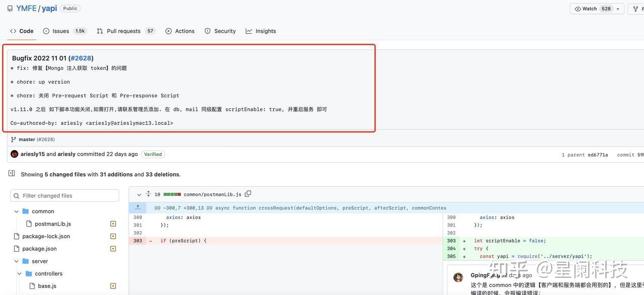Click the Public visibility badge

(x=70, y=9)
